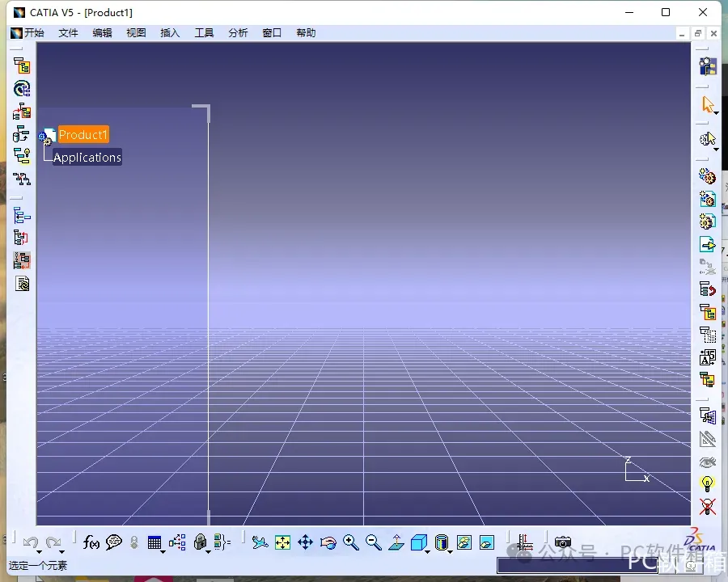Select the Pan four-arrow tool
This screenshot has width=728, height=582.
tap(306, 542)
